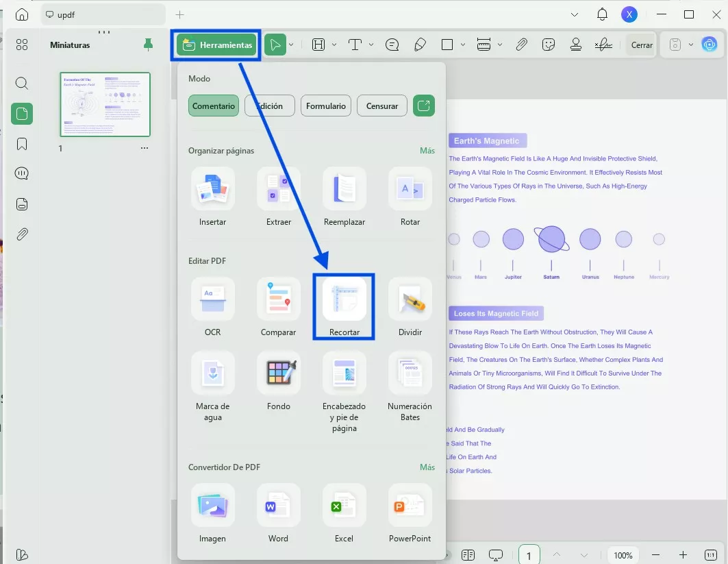The width and height of the screenshot is (728, 564).
Task: Convert PDF to Excel
Action: pos(344,505)
